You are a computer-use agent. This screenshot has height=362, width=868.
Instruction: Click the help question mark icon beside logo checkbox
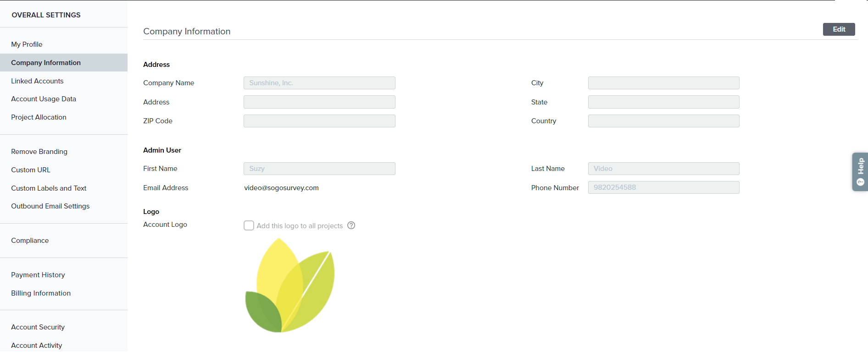pyautogui.click(x=351, y=225)
